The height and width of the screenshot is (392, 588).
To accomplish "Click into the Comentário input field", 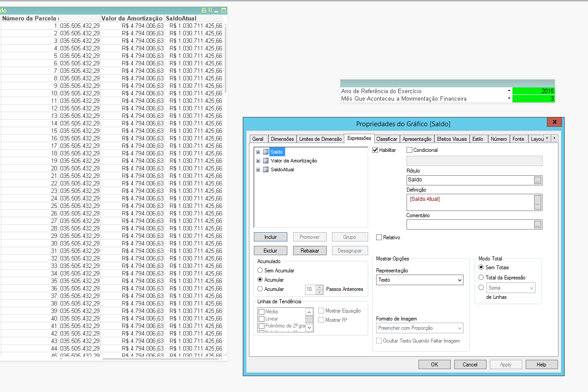I will [x=471, y=225].
